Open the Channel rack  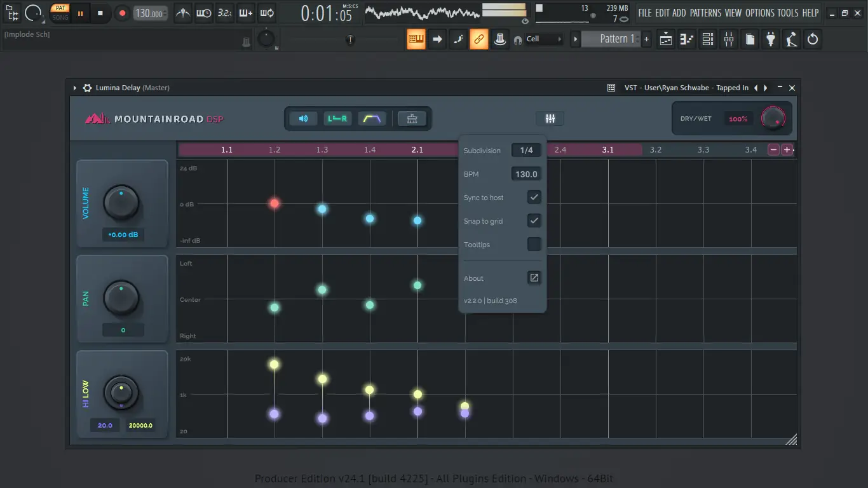click(x=707, y=39)
